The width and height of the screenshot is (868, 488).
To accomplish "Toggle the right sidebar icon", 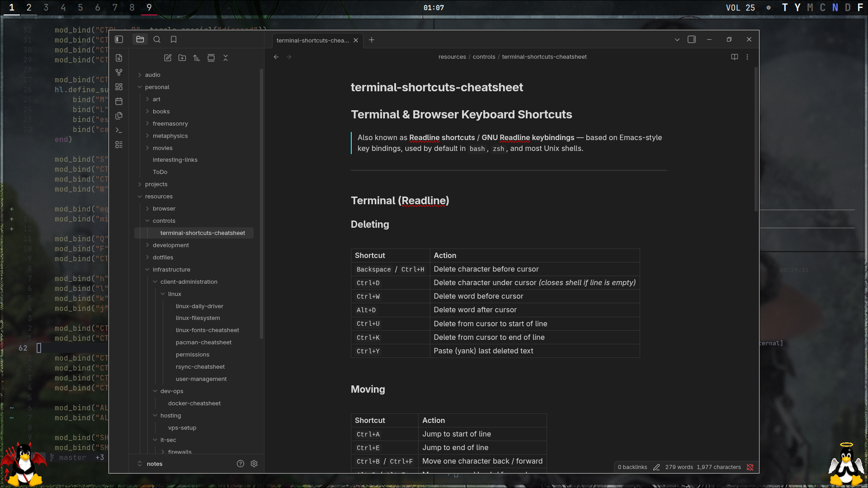I will [x=692, y=40].
